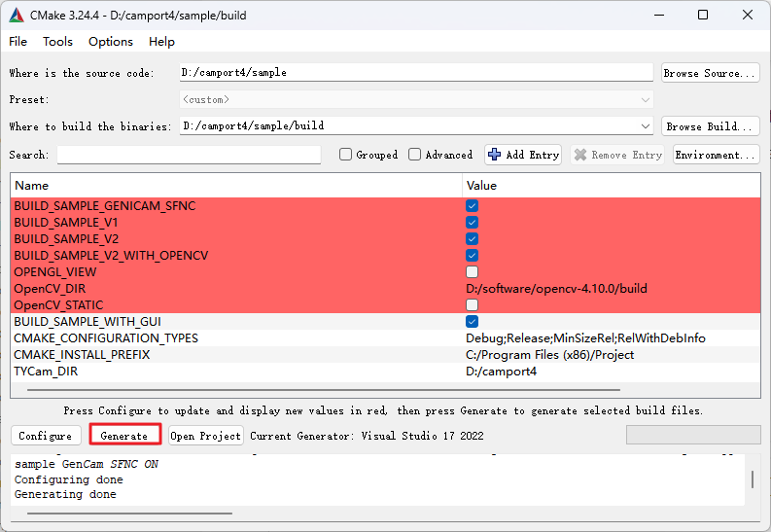Screen dimensions: 771x532
Task: Enable the OPENGL_VIEW checkbox
Action: [x=472, y=272]
